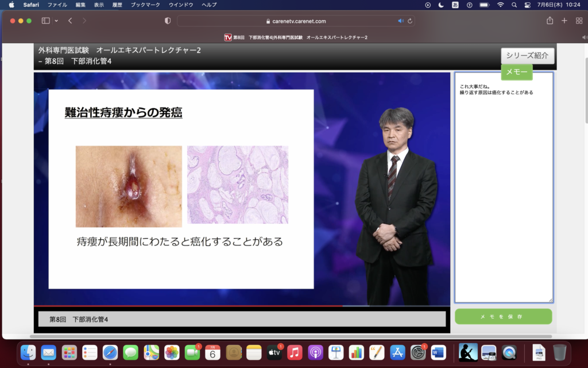Open the 履歴 menu

(x=117, y=5)
